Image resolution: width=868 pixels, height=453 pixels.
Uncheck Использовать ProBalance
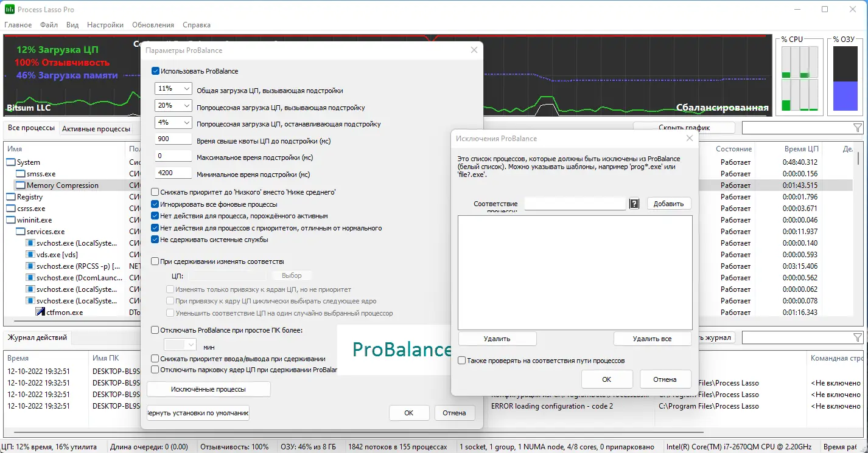(156, 71)
